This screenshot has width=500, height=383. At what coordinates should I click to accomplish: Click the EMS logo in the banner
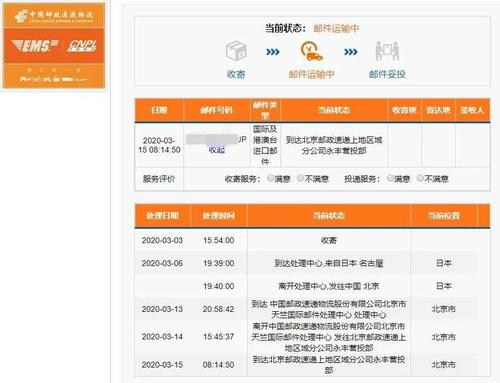pyautogui.click(x=35, y=46)
